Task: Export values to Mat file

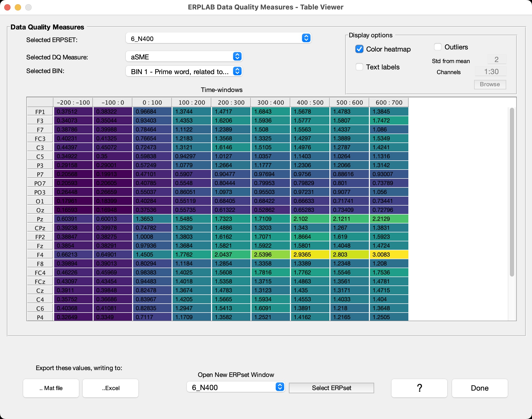Action: (x=51, y=388)
